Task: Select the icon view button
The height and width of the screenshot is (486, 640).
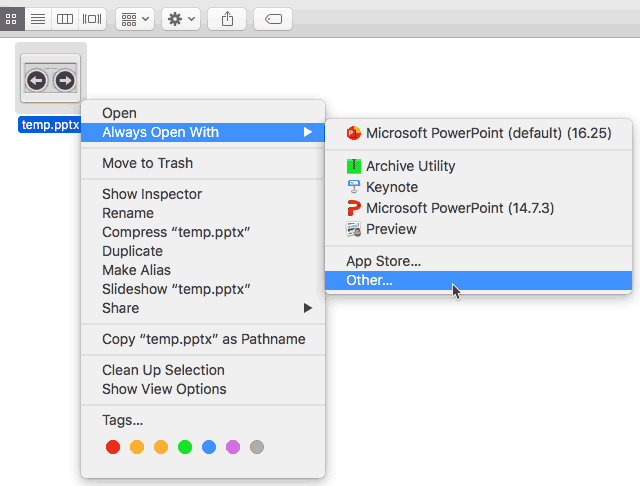Action: tap(11, 18)
